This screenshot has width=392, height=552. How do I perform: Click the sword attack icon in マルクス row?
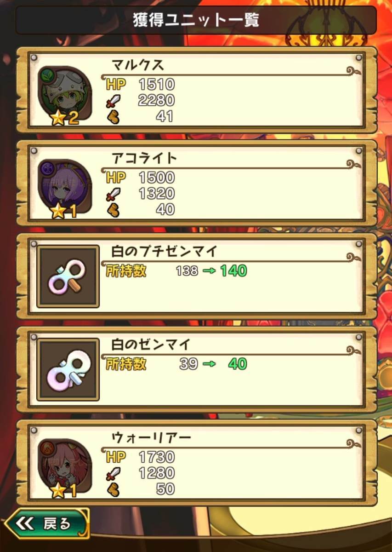click(x=114, y=100)
